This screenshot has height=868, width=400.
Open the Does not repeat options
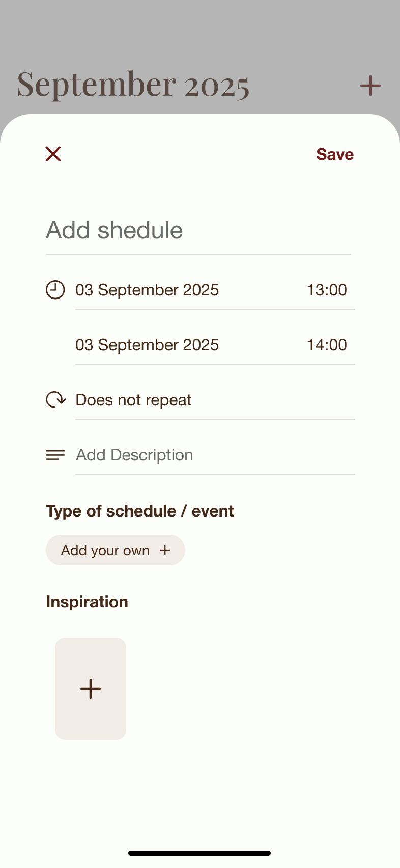click(134, 400)
